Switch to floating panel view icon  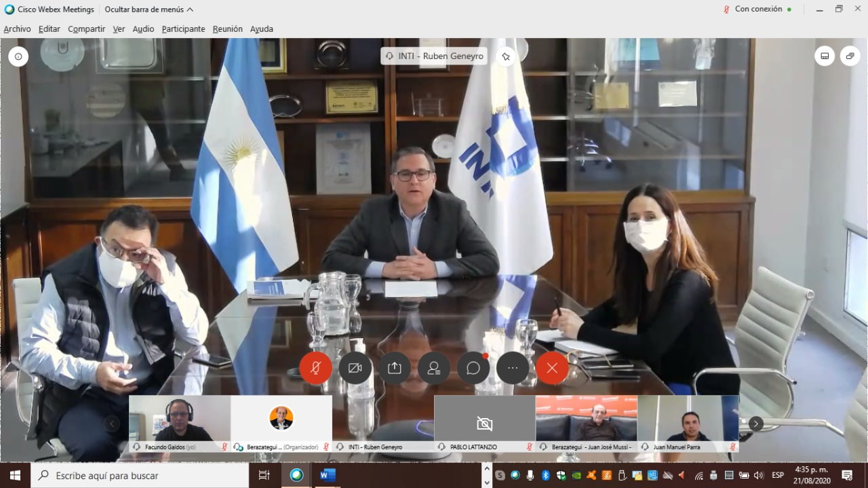(x=850, y=56)
